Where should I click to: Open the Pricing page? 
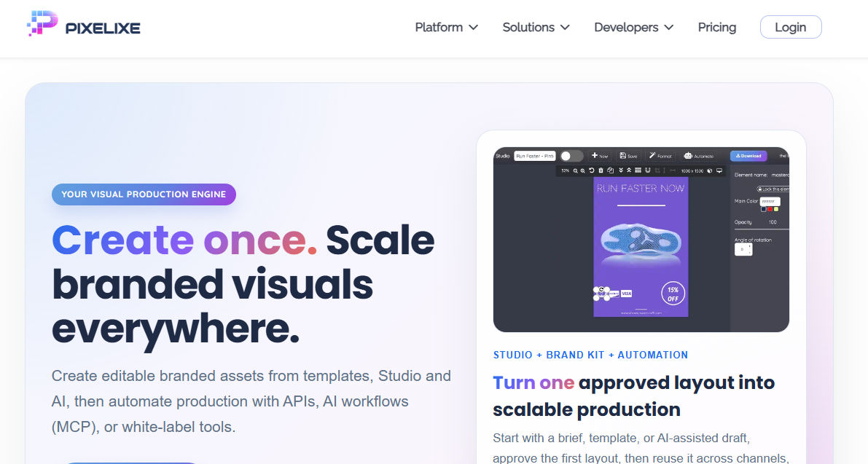717,27
